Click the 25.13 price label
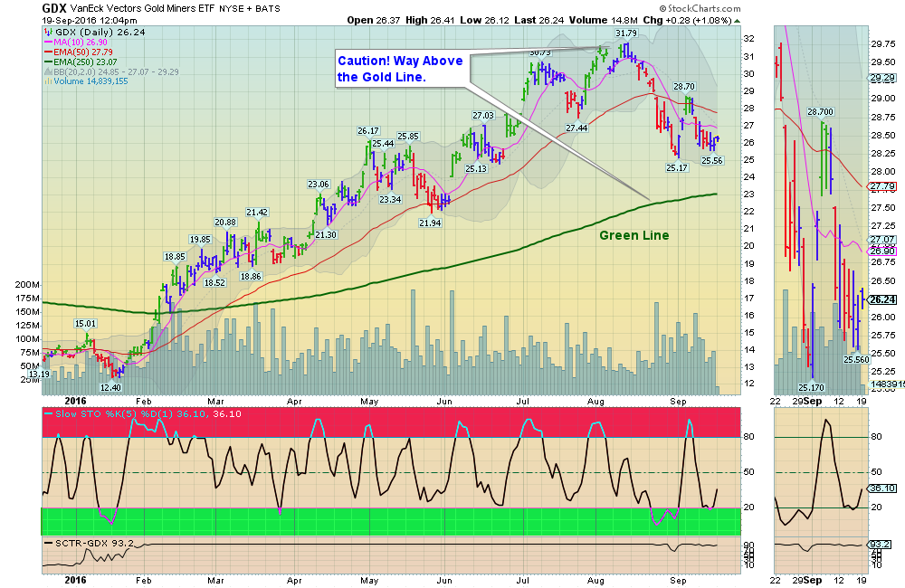The height and width of the screenshot is (588, 905). 476,169
